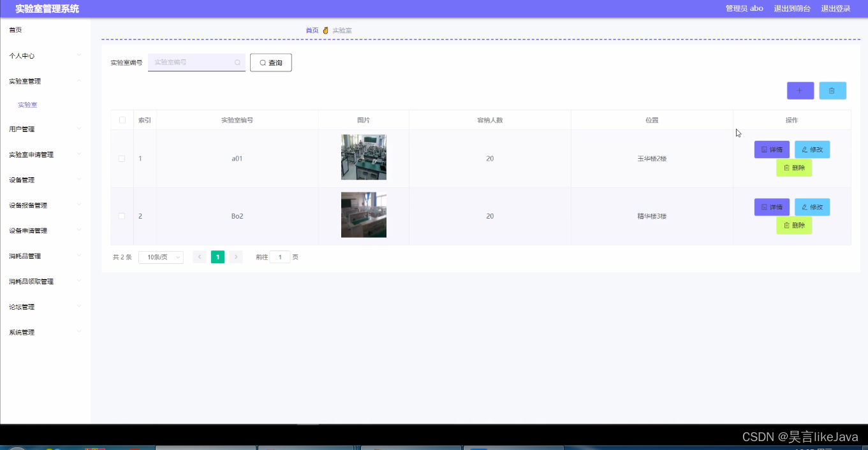Screen dimensions: 868x450
Task: Open 详情 for lab Bo2
Action: [772, 207]
